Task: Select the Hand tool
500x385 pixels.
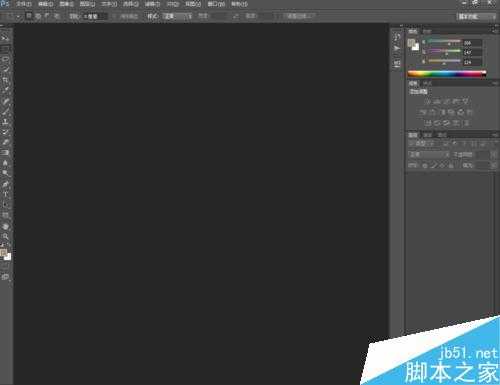Action: (x=5, y=226)
